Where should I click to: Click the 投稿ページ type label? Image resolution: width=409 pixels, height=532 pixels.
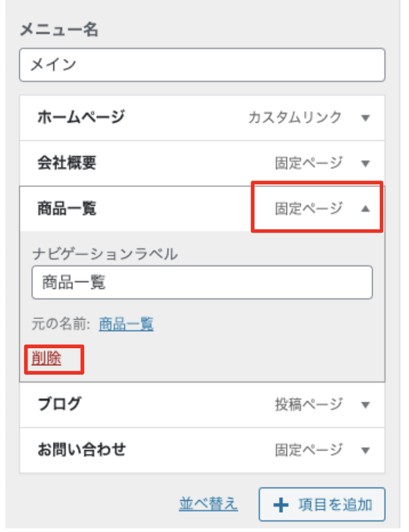click(308, 405)
